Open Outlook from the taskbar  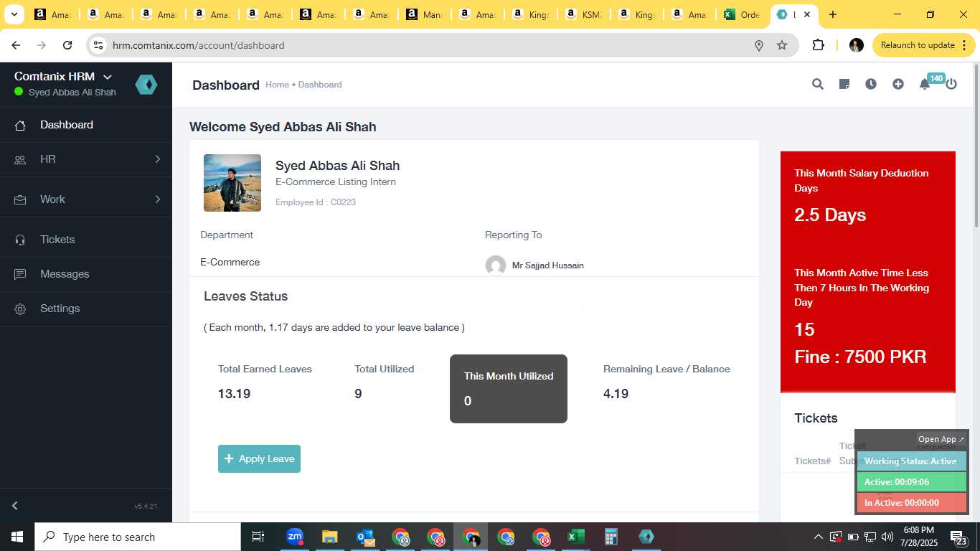(365, 537)
